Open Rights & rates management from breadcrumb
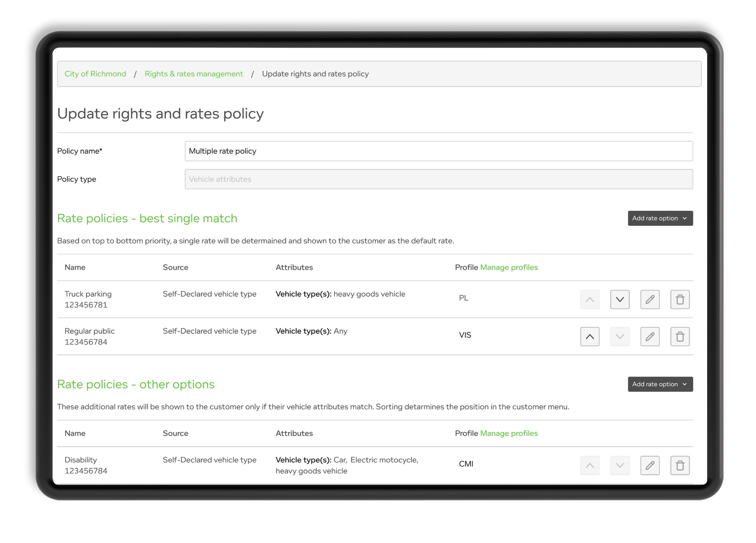Screen dimensions: 756x543 point(194,74)
